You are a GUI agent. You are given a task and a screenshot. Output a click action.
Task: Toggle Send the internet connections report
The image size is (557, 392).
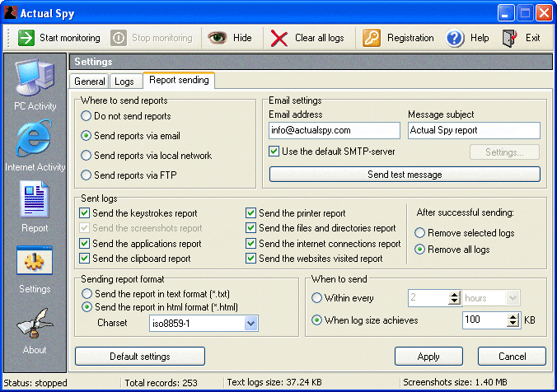click(250, 244)
